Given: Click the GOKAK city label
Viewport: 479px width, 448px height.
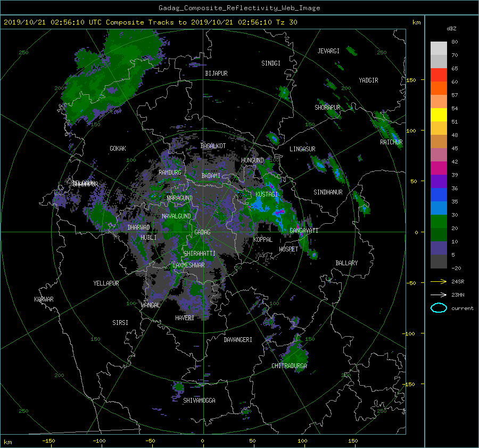Looking at the screenshot, I should [x=118, y=149].
